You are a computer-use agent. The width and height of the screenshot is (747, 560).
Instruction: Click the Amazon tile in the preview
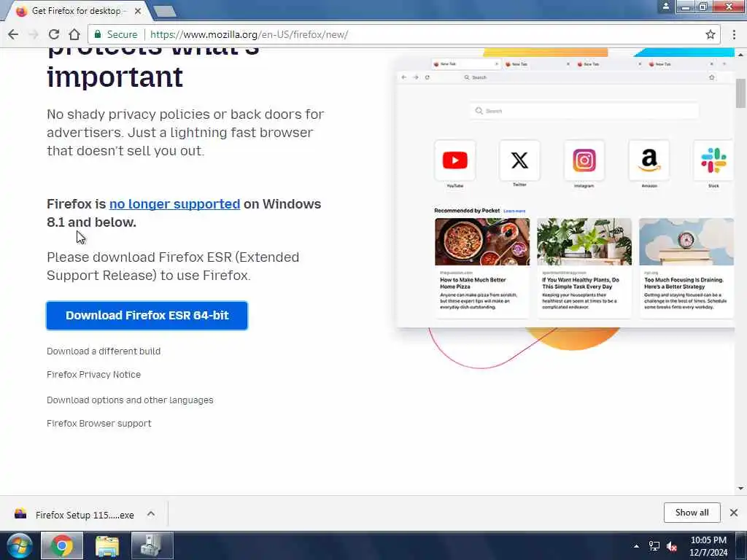point(649,160)
